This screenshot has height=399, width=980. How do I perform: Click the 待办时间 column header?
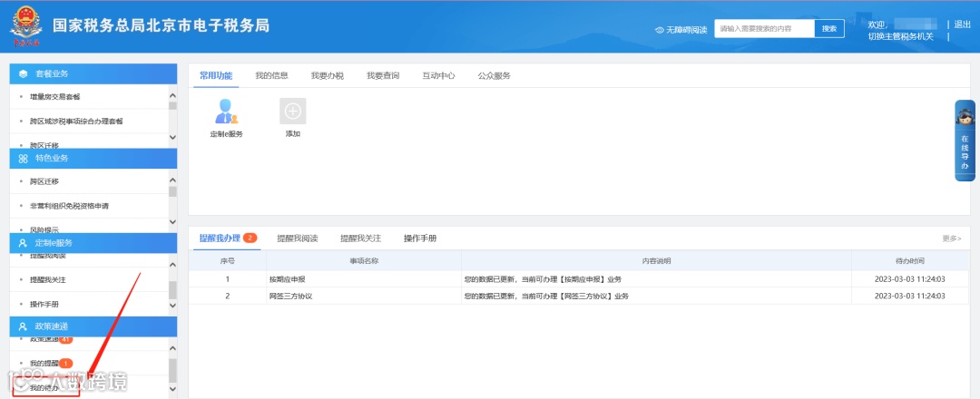tap(910, 260)
